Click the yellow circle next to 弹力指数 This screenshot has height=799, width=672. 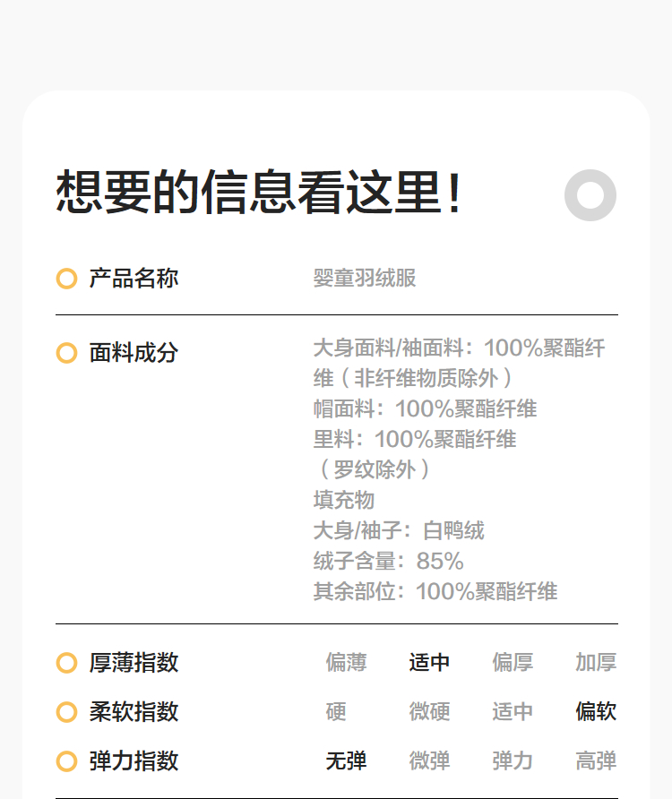click(x=66, y=761)
